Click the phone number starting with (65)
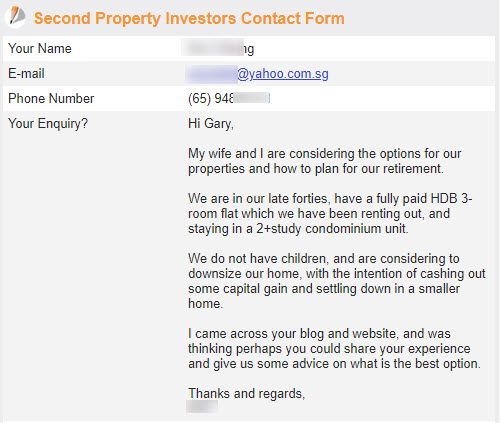Viewport: 500px width, 423px height. 229,99
